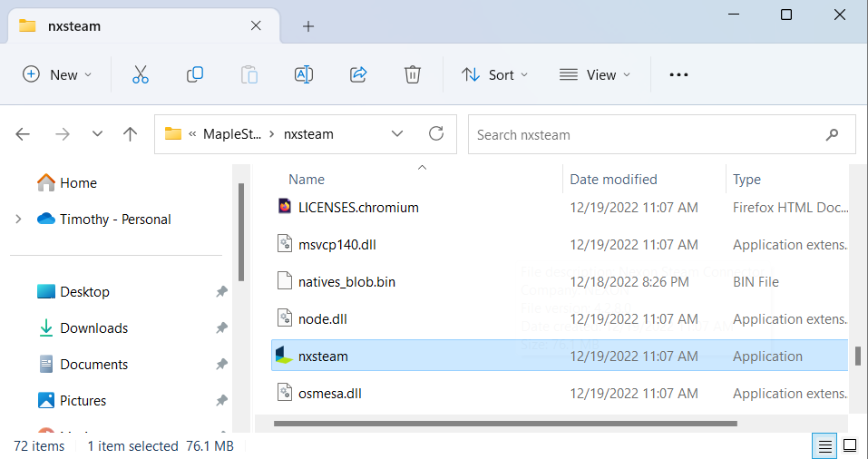Viewport: 868px width, 459px height.
Task: Click Firefox HTML Doc type cell
Action: point(791,208)
